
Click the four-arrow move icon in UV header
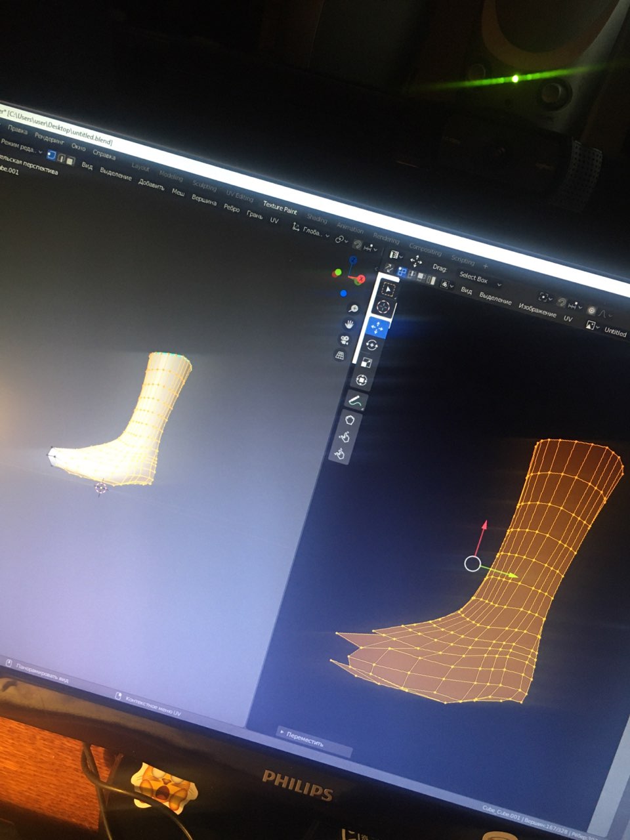click(416, 261)
